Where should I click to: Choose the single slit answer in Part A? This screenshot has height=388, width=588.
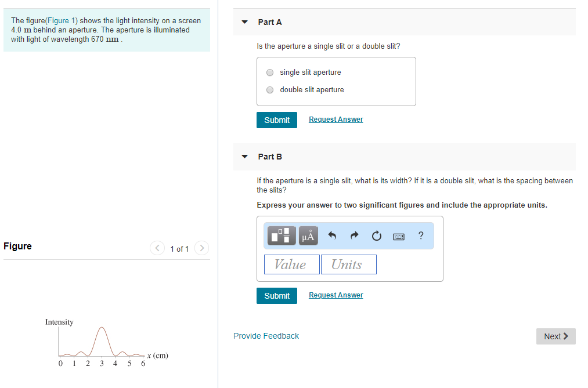point(269,72)
